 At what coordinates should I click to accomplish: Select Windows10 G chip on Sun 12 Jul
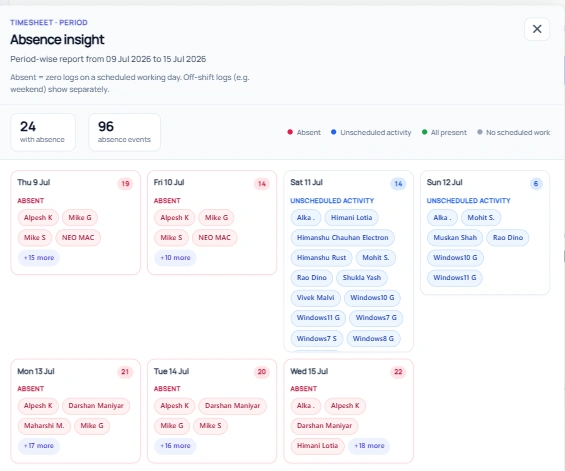455,258
